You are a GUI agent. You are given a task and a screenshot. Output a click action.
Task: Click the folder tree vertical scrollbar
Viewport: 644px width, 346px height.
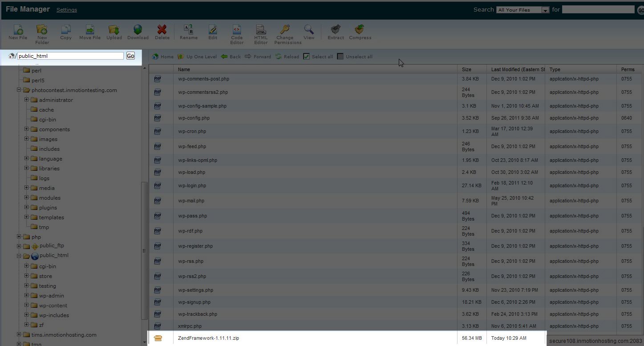(144, 250)
